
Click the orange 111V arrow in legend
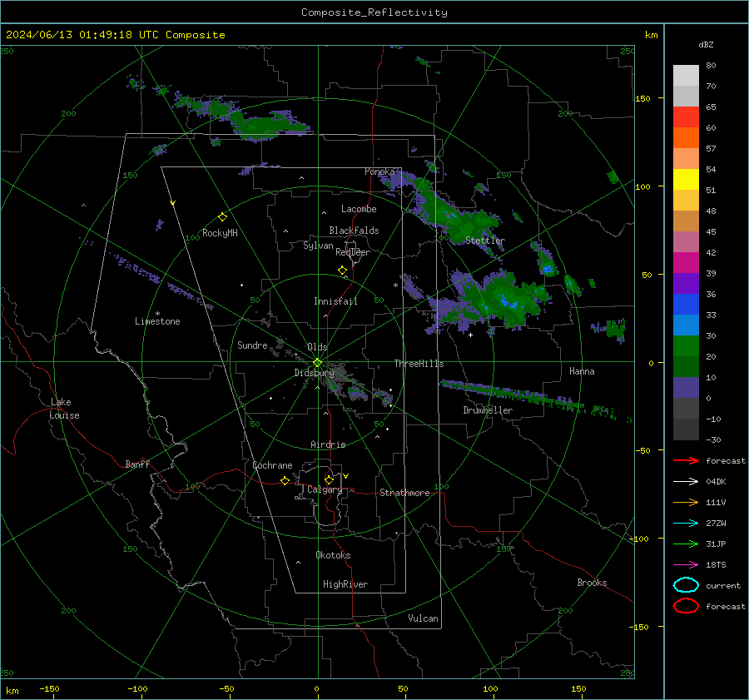pyautogui.click(x=686, y=502)
